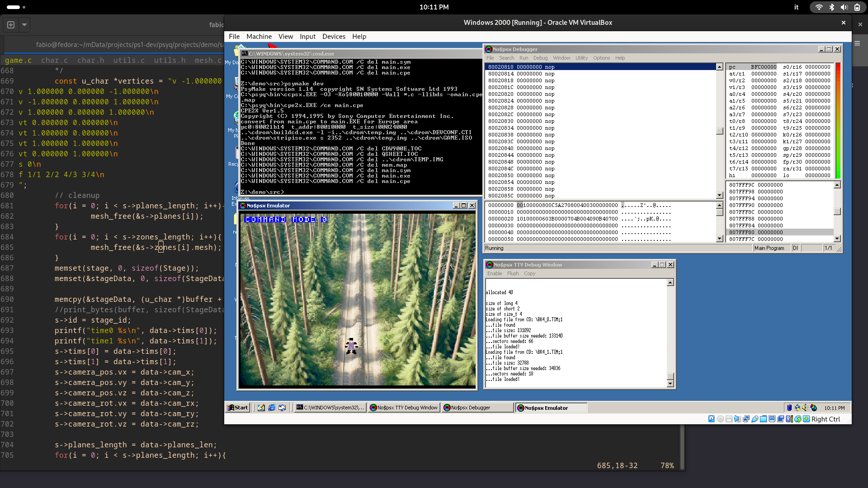The image size is (868, 488).
Task: Open the Debugger's Options menu
Action: tap(602, 58)
